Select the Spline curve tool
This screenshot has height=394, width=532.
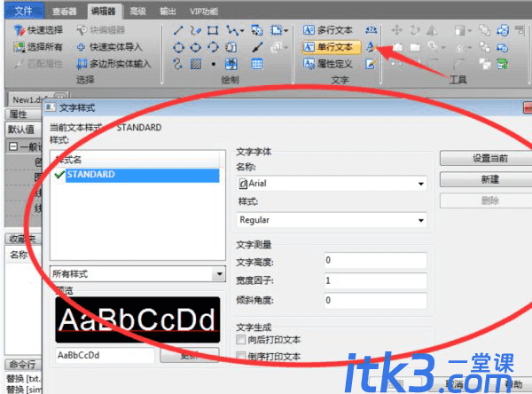pos(177,64)
